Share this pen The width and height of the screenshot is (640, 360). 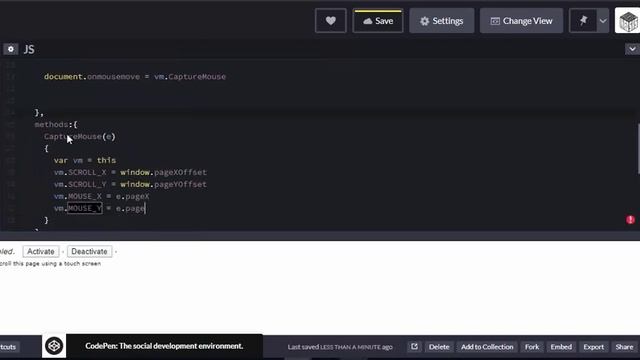624,347
